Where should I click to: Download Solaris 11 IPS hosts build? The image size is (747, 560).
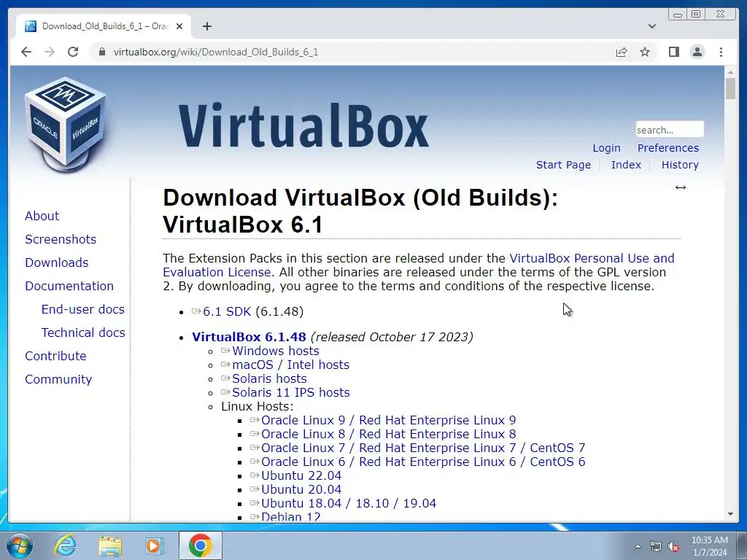click(x=290, y=392)
